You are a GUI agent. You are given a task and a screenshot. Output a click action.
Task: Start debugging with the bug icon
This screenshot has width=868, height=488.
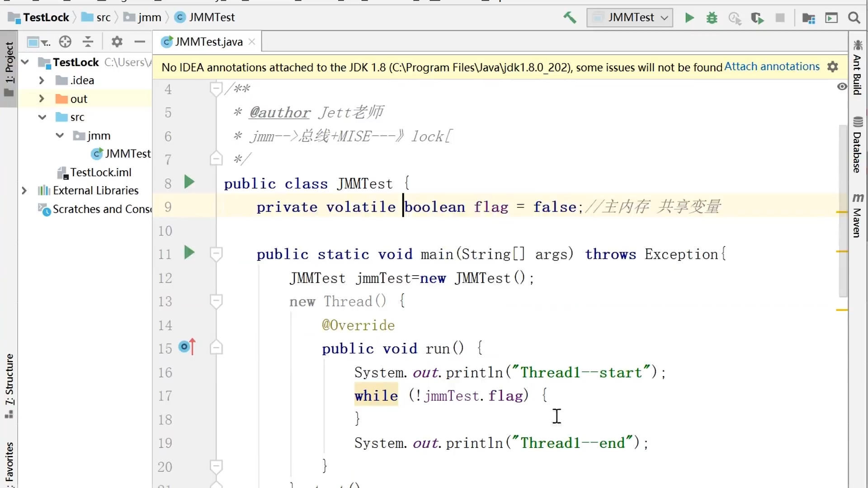[712, 18]
